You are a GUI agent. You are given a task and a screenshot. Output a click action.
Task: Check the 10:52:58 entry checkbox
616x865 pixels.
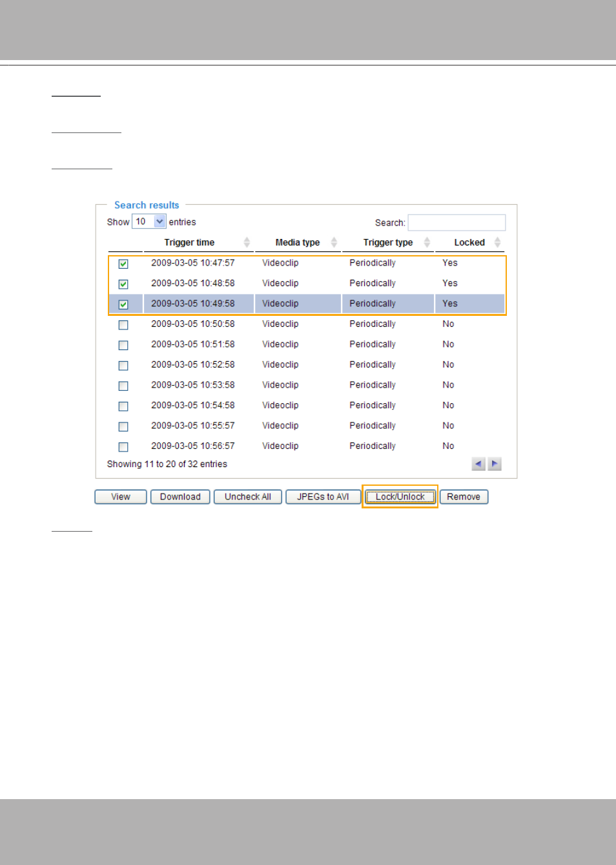(x=123, y=366)
